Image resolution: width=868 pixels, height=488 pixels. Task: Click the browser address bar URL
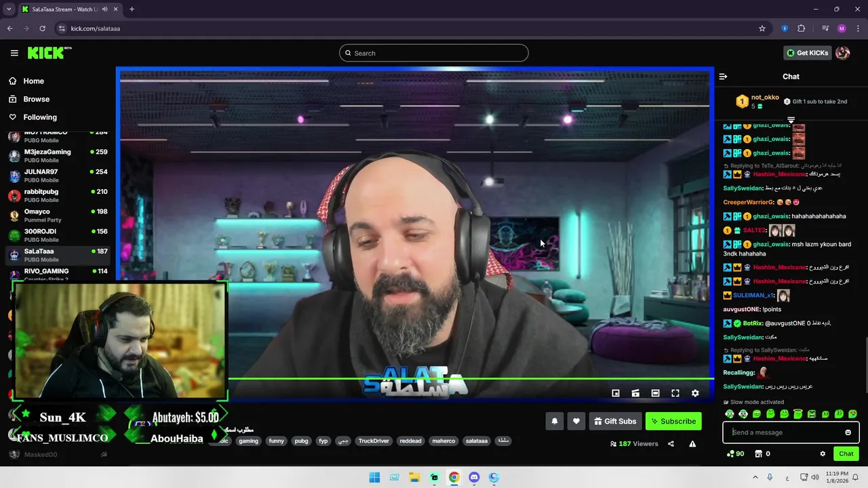(96, 28)
